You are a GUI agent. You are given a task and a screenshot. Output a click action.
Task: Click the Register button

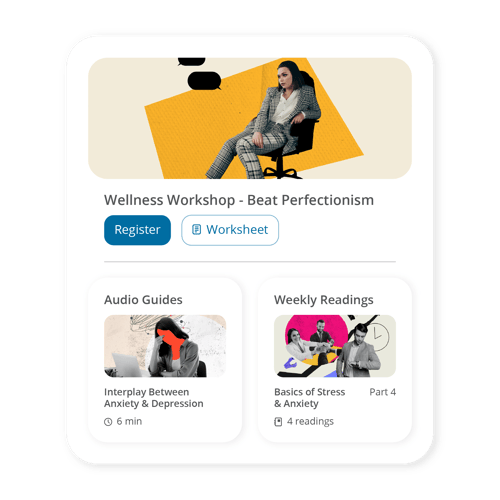pyautogui.click(x=137, y=230)
